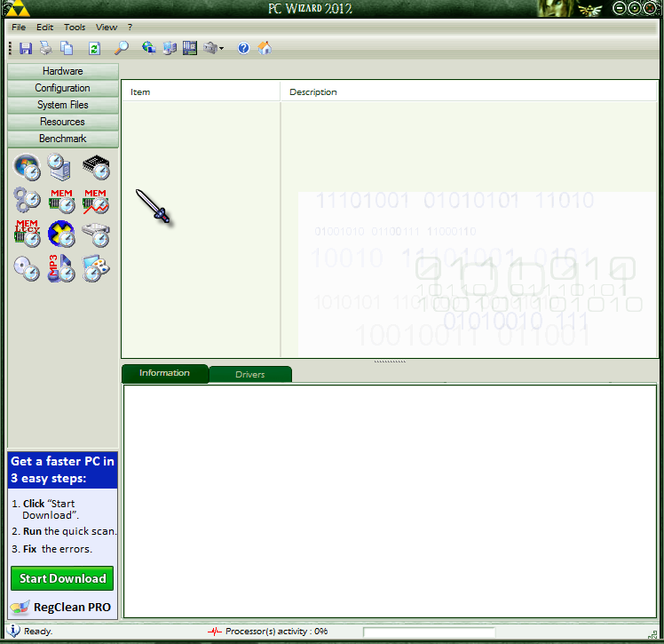Run the CD/DVD disc benchmark icon

click(x=27, y=268)
